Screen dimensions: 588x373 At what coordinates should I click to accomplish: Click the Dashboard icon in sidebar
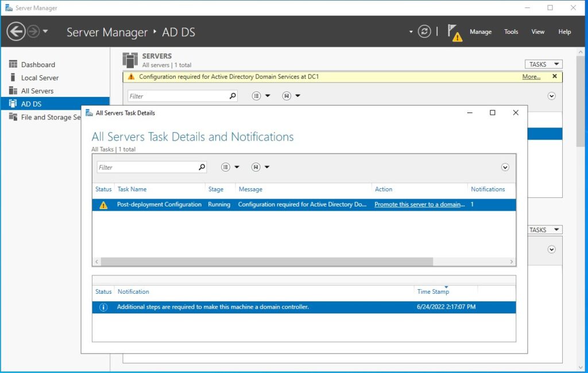click(13, 64)
